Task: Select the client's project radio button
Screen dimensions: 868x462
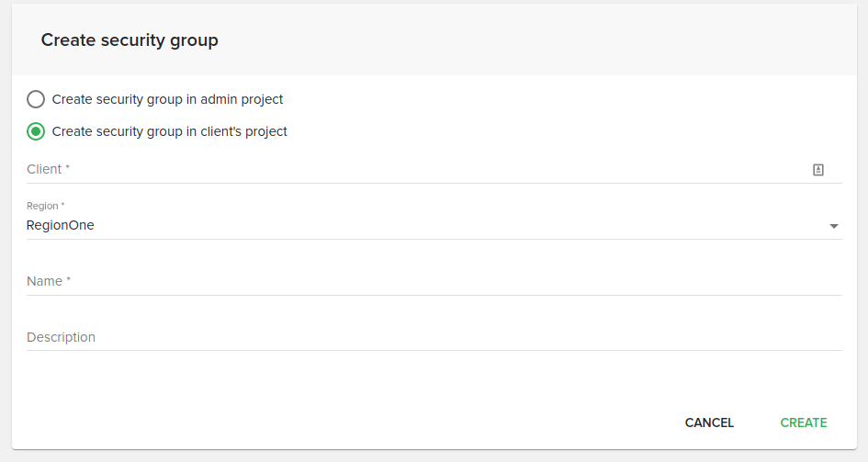Action: click(x=36, y=131)
